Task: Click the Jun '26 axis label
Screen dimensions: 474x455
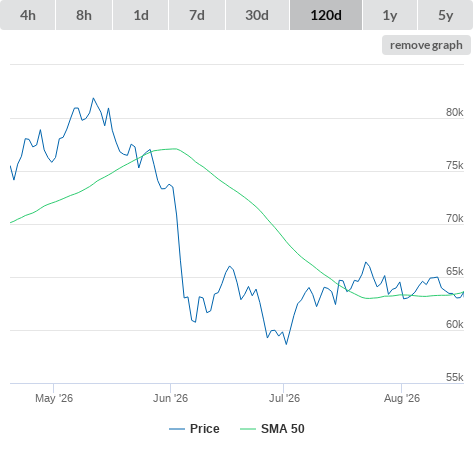Action: click(x=170, y=398)
